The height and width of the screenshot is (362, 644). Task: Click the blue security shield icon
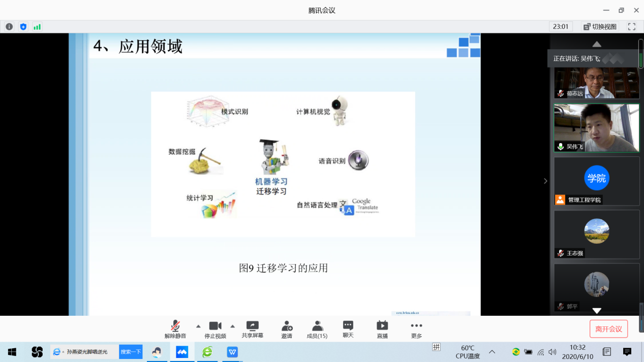pos(23,26)
